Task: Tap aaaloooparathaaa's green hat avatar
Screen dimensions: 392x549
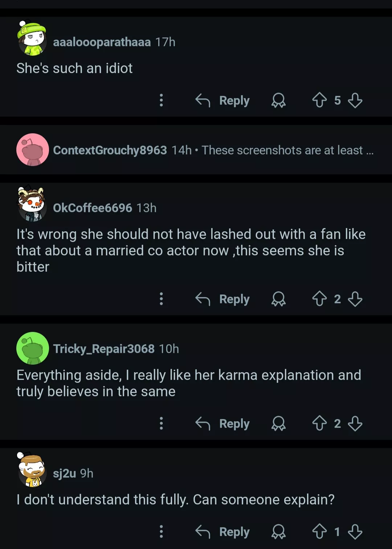Action: point(32,38)
